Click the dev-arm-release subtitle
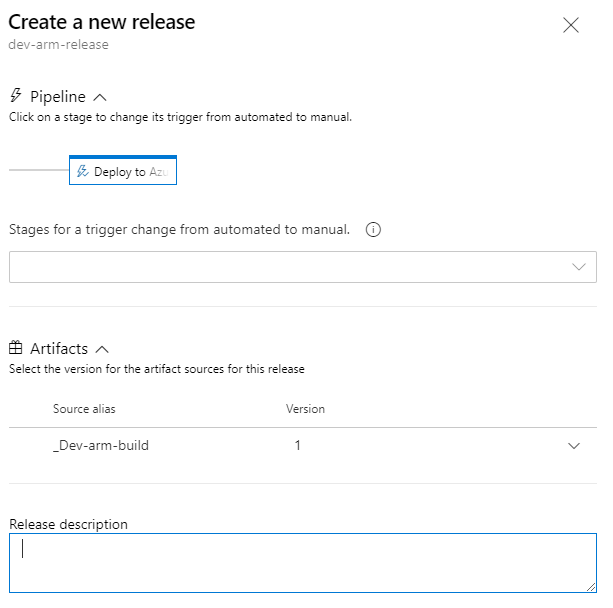The height and width of the screenshot is (608, 613). (x=58, y=45)
